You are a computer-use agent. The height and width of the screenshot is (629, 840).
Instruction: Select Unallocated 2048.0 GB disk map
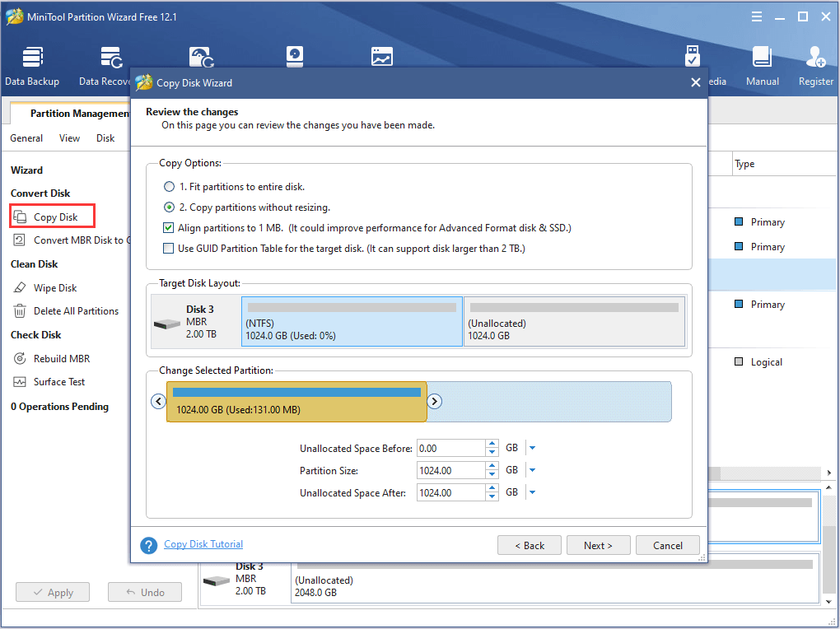click(555, 580)
